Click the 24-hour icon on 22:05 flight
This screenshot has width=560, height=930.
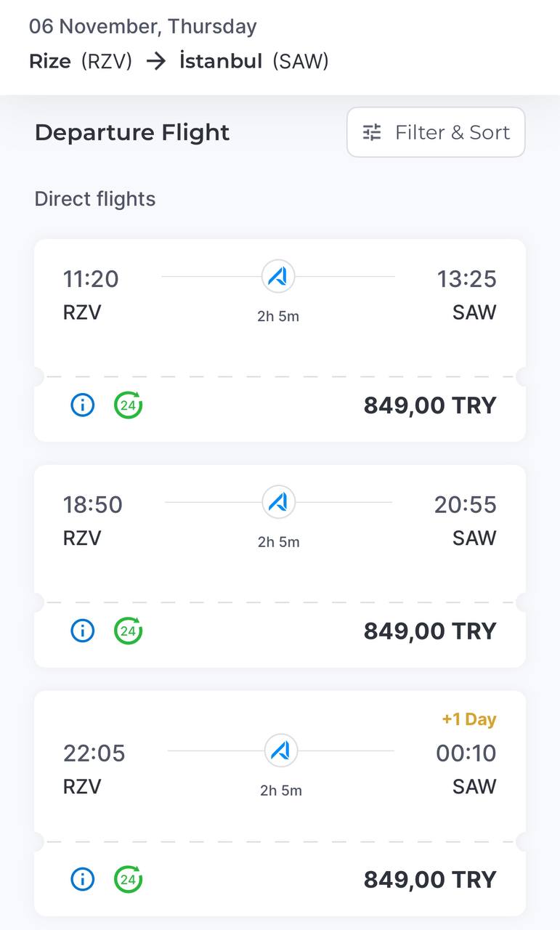click(129, 879)
